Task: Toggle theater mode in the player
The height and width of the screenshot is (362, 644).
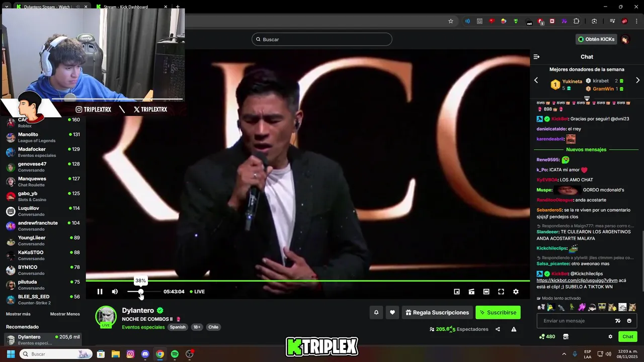Action: click(x=486, y=292)
